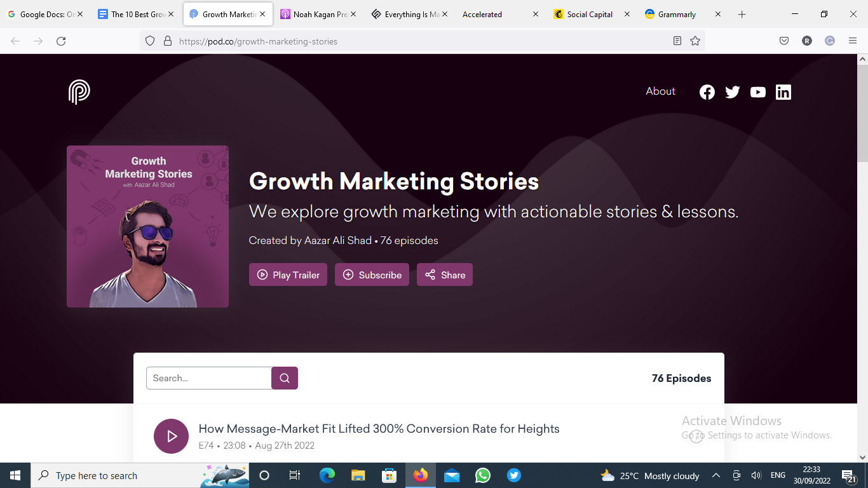Open the clock and date flyout
868x488 pixels.
pyautogui.click(x=811, y=475)
